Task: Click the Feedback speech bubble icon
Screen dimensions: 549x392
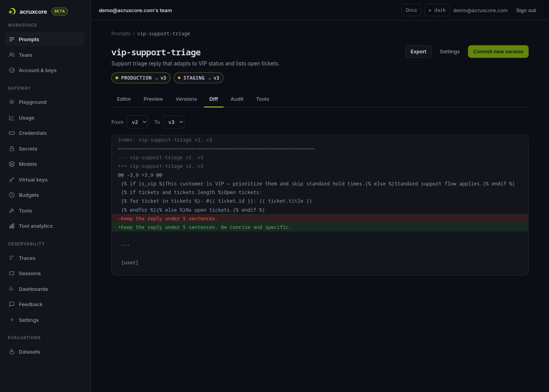Action: coord(12,305)
